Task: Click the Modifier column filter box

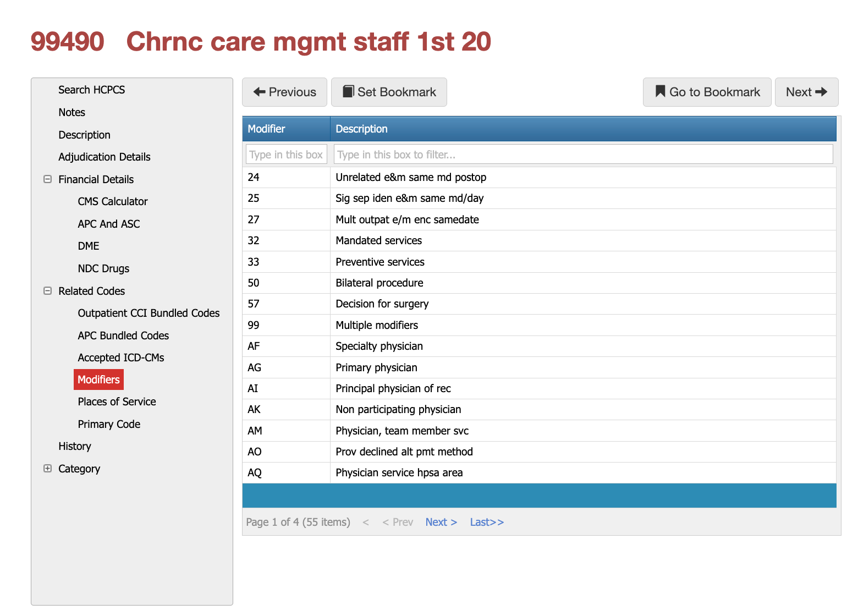Action: [286, 155]
